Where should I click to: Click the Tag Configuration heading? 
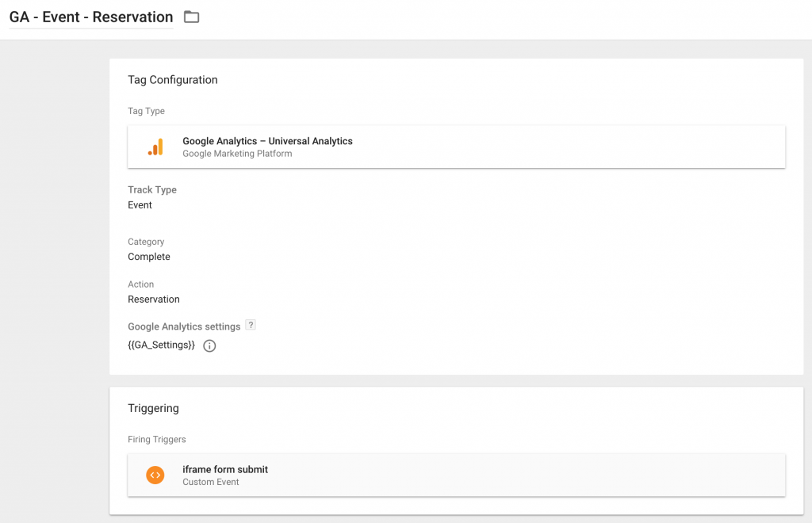click(x=172, y=80)
